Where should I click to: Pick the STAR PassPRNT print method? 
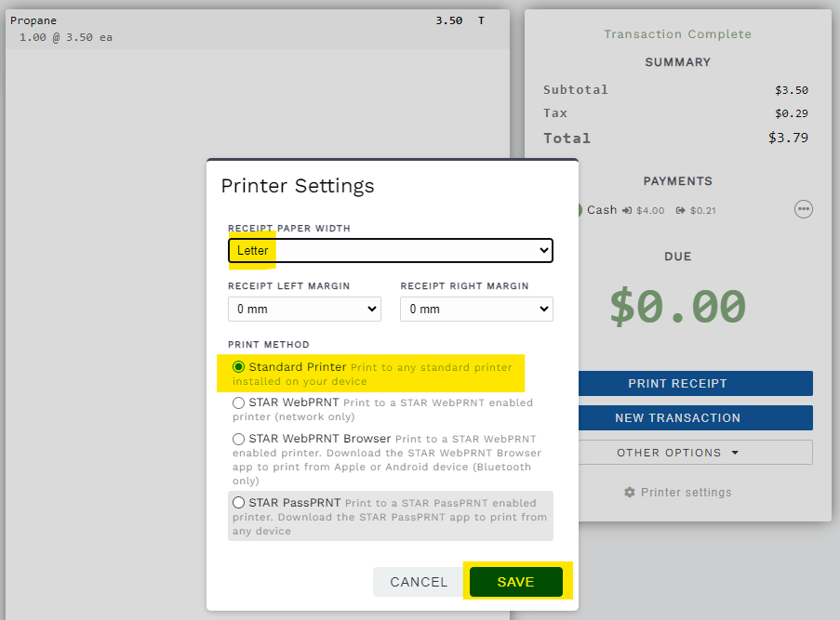pyautogui.click(x=239, y=503)
